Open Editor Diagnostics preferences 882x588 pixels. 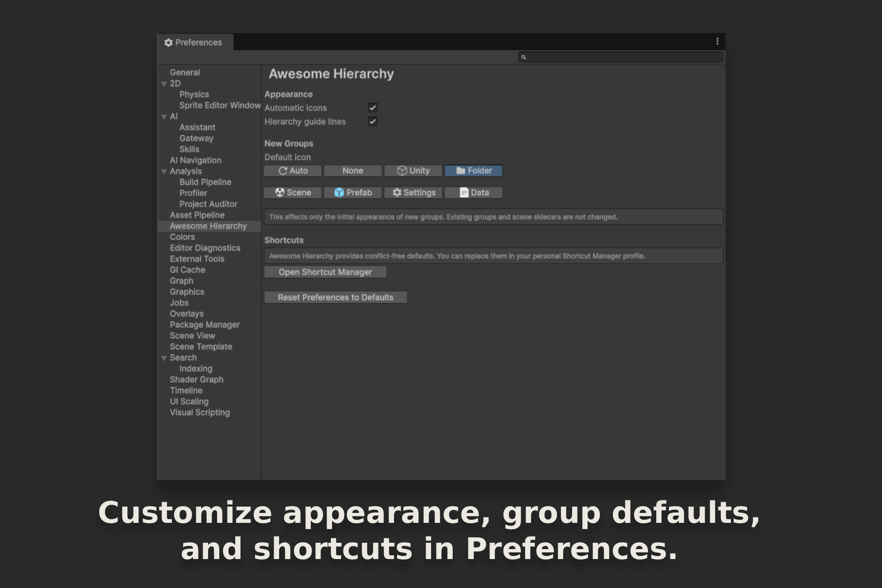[205, 248]
